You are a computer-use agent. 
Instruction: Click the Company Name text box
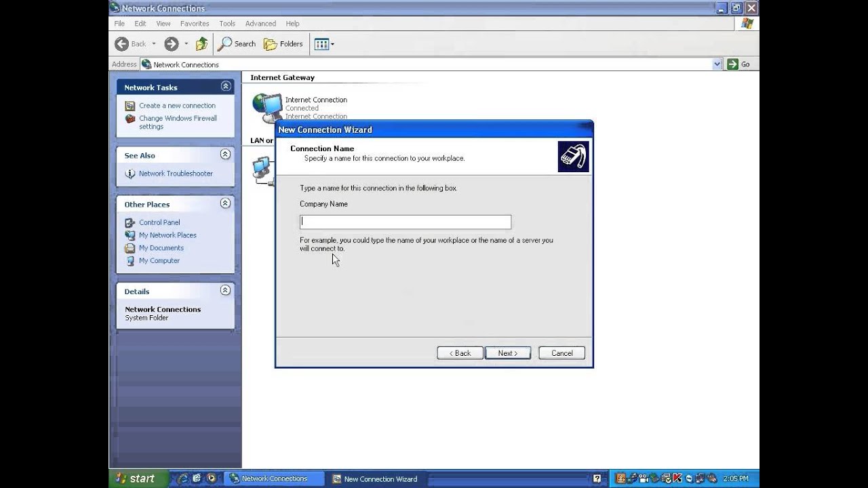point(406,222)
